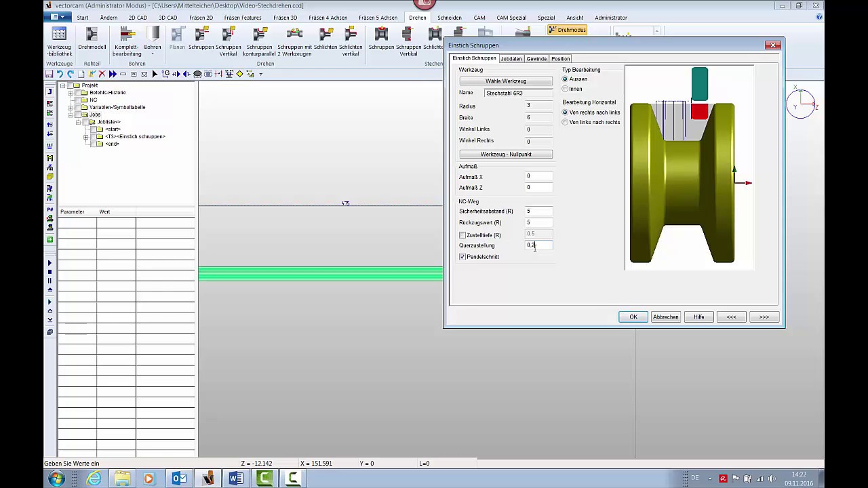Go to next page with >>> button
This screenshot has height=488, width=868.
[x=764, y=317]
